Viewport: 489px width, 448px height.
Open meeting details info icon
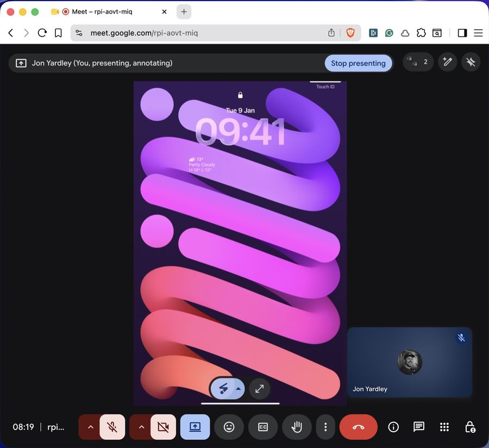point(393,427)
